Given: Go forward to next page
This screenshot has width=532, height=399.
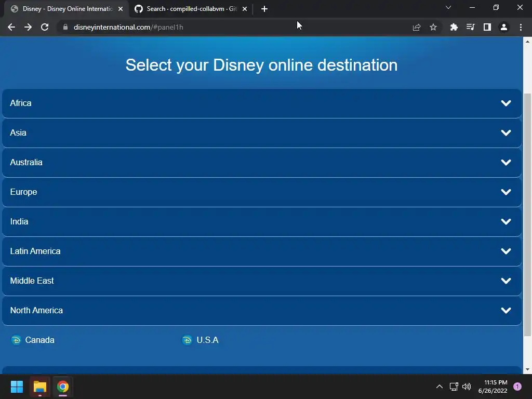Looking at the screenshot, I should [28, 27].
